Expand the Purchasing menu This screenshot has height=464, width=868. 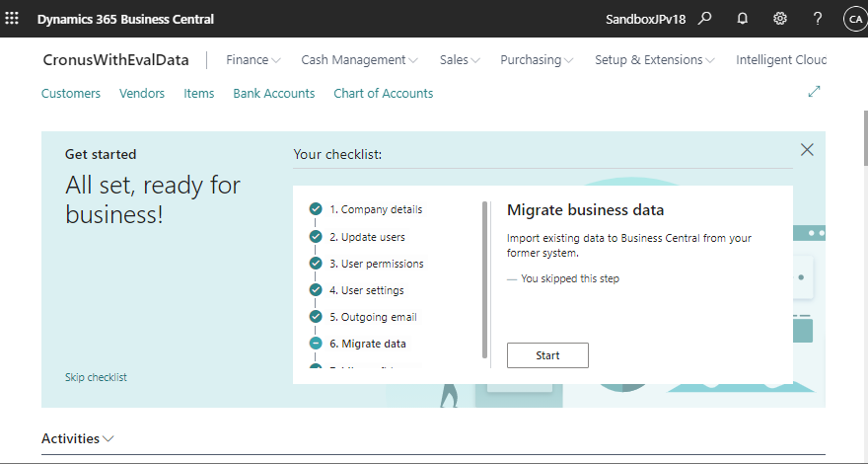[x=537, y=60]
